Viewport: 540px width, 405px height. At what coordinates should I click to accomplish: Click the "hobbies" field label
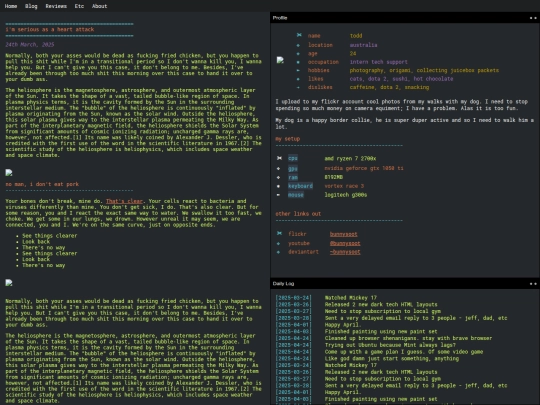tap(319, 70)
